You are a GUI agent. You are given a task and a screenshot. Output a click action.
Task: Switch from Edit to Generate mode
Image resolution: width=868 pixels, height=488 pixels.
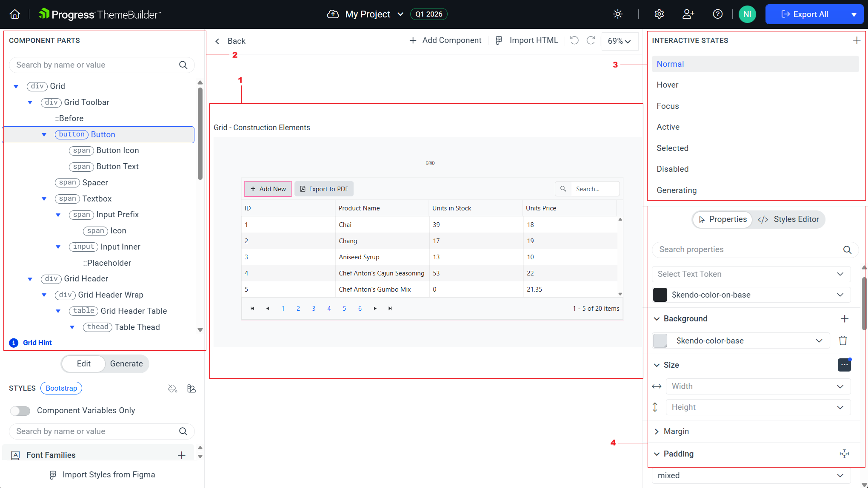(x=126, y=364)
